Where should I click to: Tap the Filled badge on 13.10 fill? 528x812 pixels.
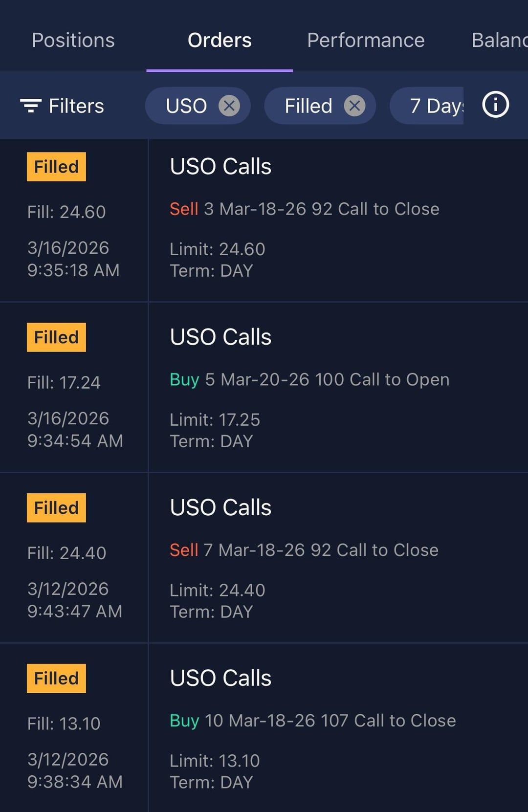tap(56, 679)
